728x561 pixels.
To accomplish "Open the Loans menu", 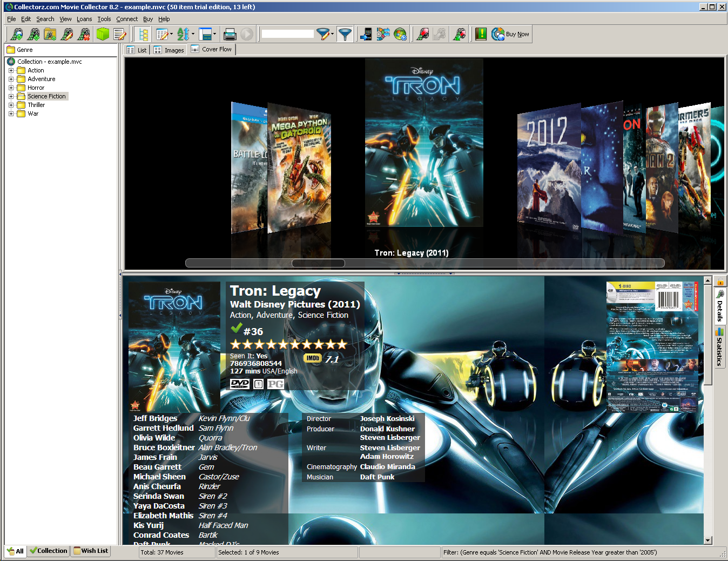I will (84, 19).
